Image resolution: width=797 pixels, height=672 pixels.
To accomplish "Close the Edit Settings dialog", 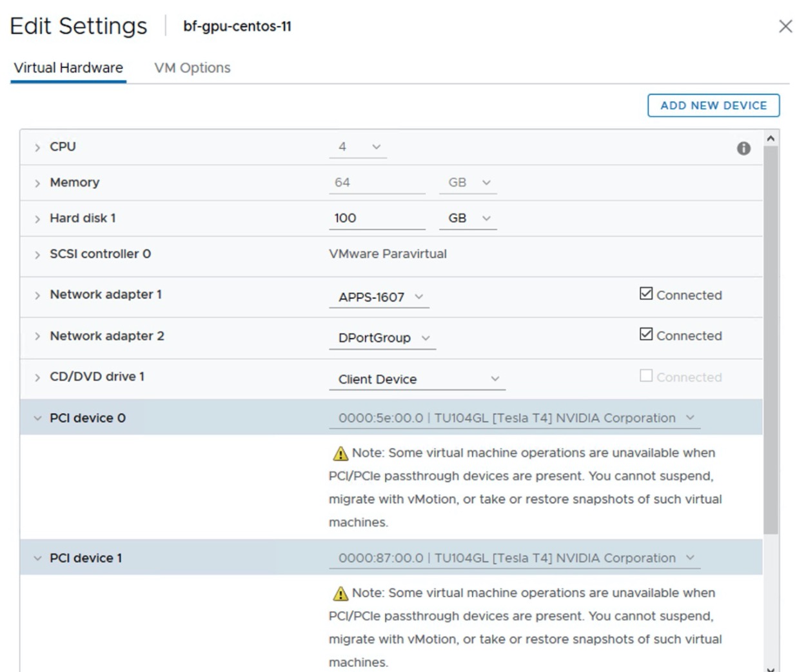I will (x=785, y=26).
